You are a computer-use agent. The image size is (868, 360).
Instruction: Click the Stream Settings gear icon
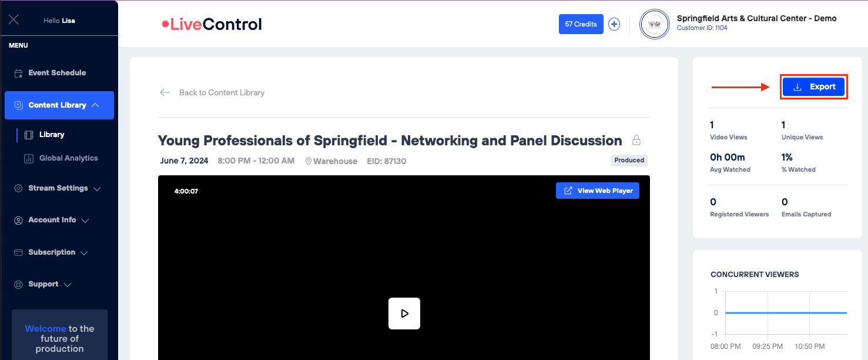(18, 189)
